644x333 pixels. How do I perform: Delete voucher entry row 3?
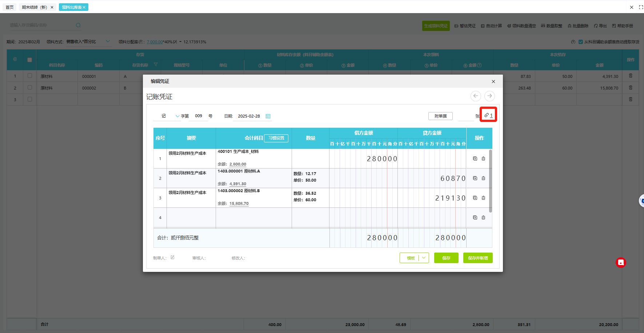[x=483, y=198]
